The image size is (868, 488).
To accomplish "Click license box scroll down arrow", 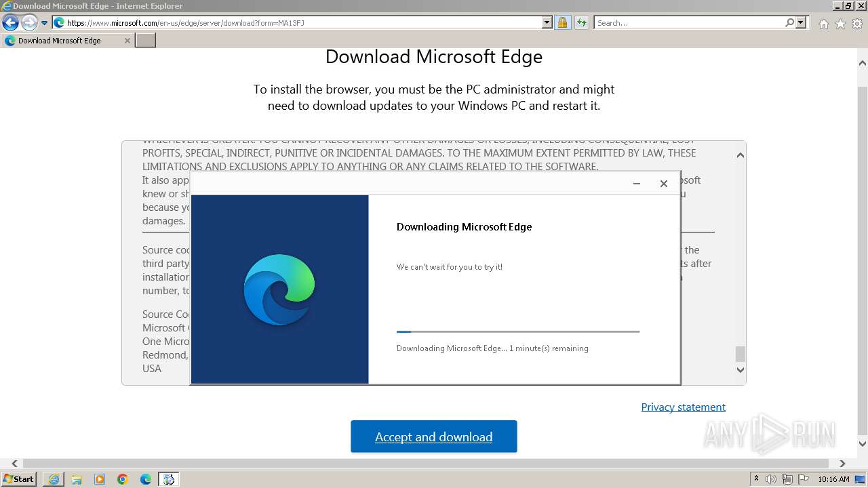I will (741, 370).
